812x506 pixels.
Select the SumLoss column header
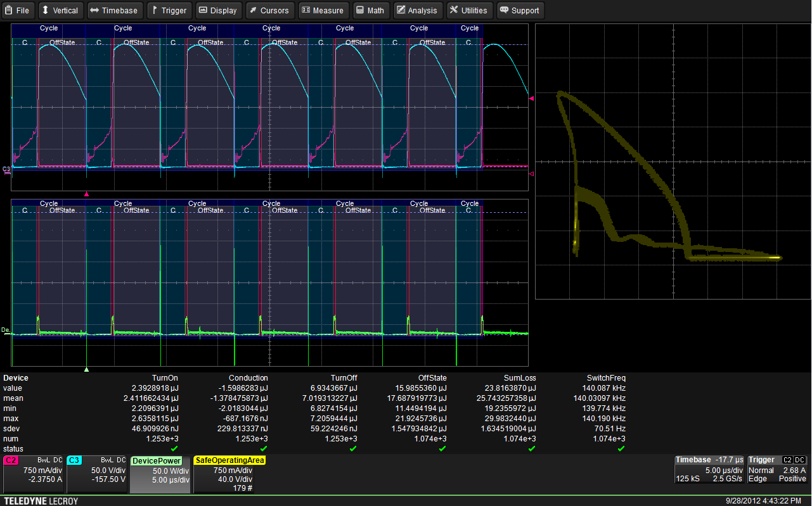tap(520, 378)
